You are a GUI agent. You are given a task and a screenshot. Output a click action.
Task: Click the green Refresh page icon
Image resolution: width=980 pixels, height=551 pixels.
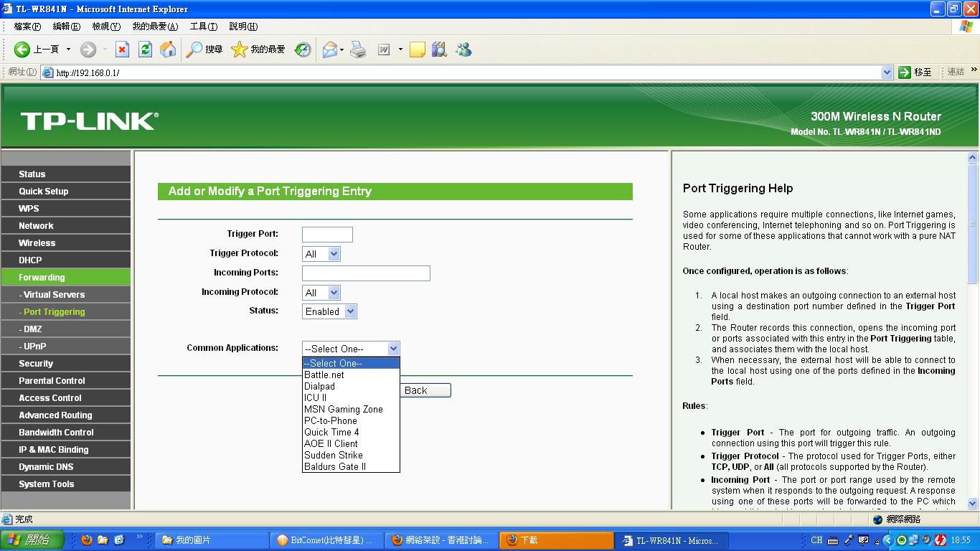(145, 50)
